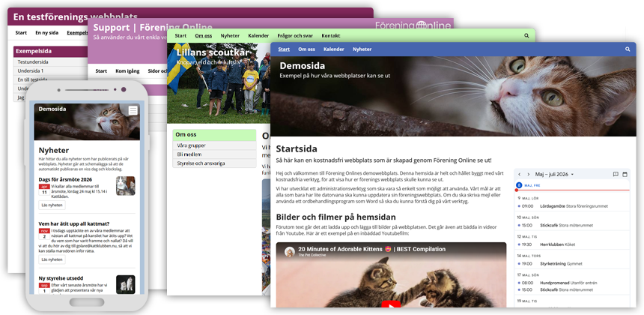Open Våra grupper in scoutkår sidebar

point(214,145)
